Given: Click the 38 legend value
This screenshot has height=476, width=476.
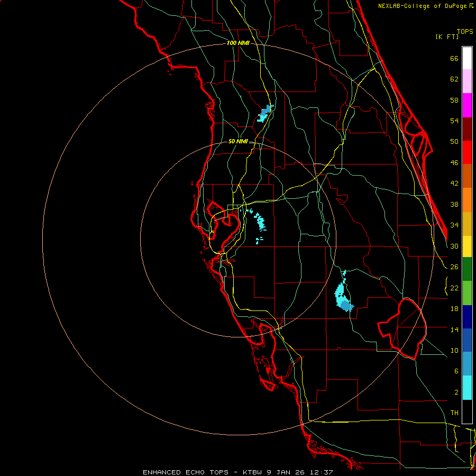Looking at the screenshot, I should pos(454,205).
